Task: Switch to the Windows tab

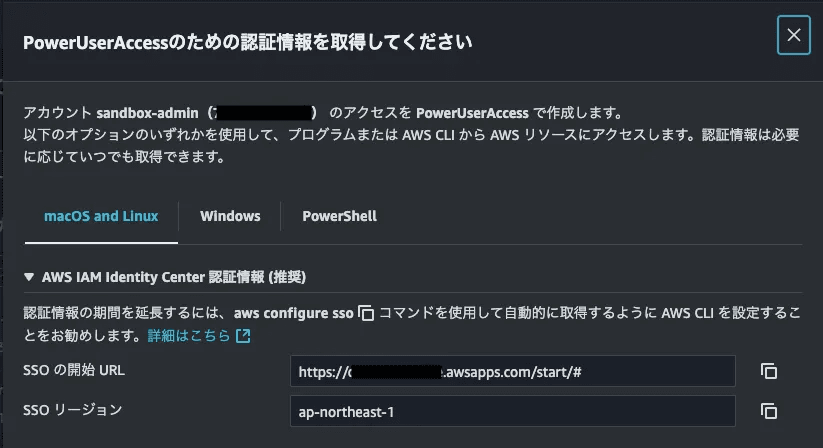Action: (230, 216)
